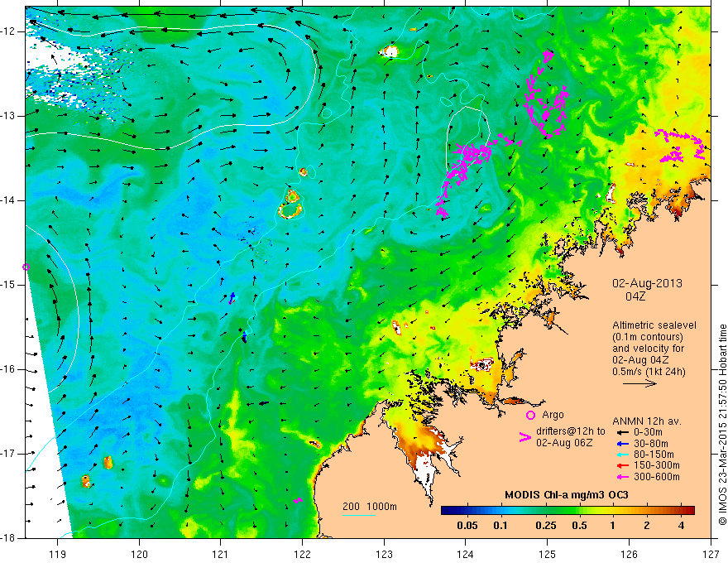This screenshot has width=728, height=563.
Task: Click the blue 30-80m legend arrow
Action: [x=621, y=444]
